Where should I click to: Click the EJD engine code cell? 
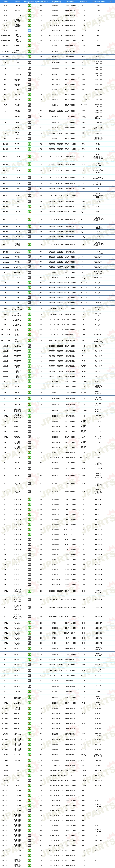pyautogui.click(x=98, y=35)
